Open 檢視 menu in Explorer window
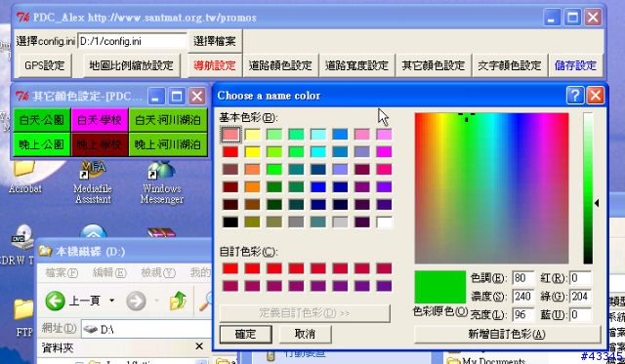Image resolution: width=625 pixels, height=364 pixels. (158, 273)
